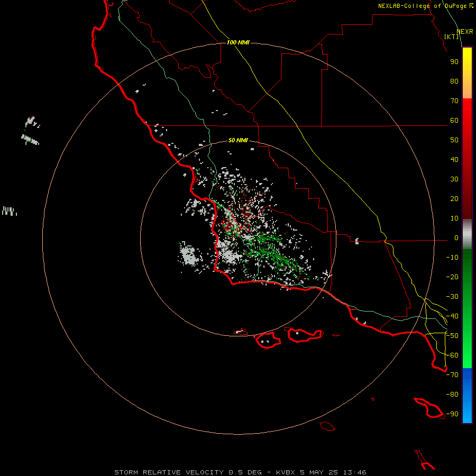Select the 50 NMI range ring label

coord(238,140)
